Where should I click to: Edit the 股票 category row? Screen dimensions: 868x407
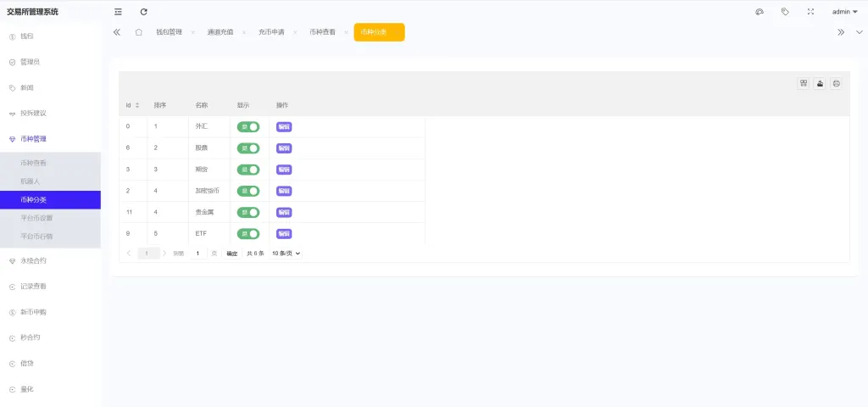[x=284, y=148]
